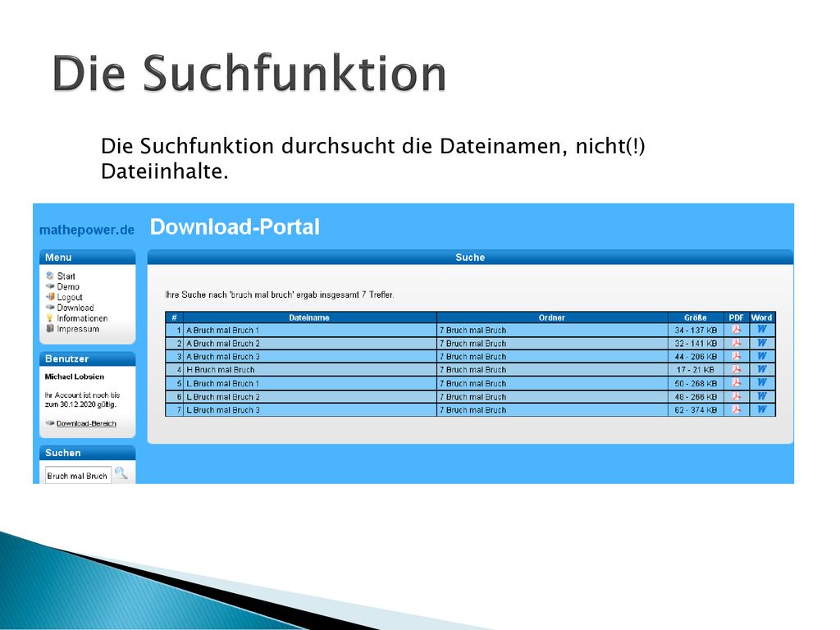Open PDF for L Bruch mal Bruch 2

[736, 396]
